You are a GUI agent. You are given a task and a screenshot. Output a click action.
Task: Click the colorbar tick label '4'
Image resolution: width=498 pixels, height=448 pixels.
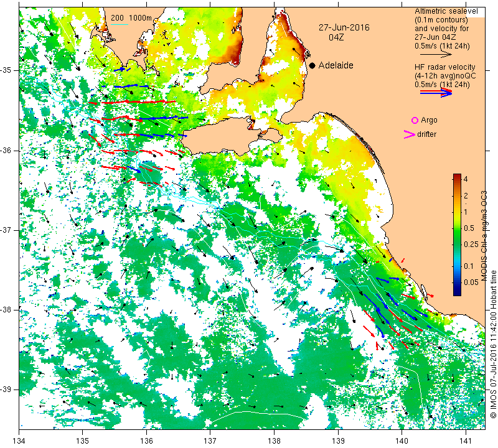tap(466, 179)
